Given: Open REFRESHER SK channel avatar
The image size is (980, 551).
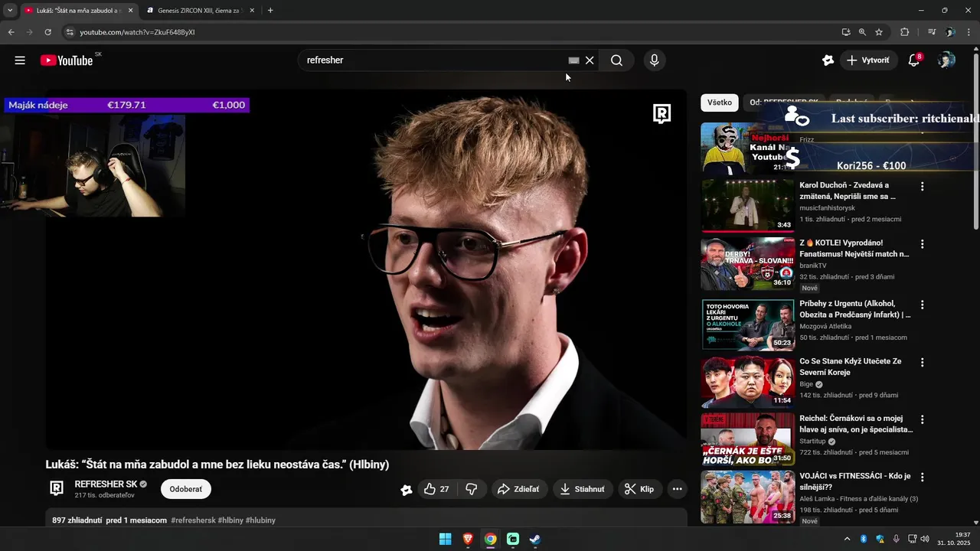Looking at the screenshot, I should coord(57,489).
